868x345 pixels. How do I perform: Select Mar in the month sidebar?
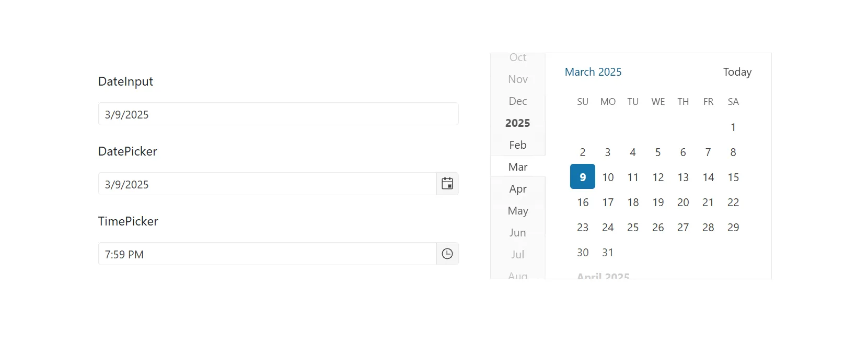[x=517, y=166]
